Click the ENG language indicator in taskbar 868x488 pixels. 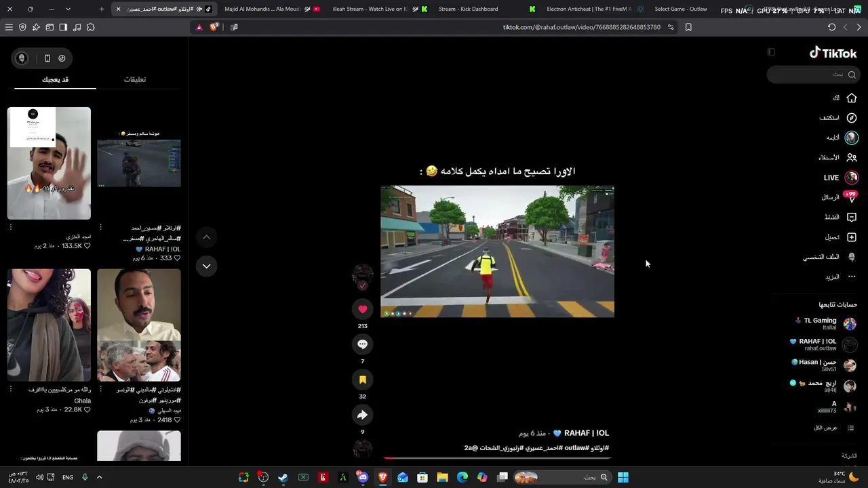click(68, 477)
